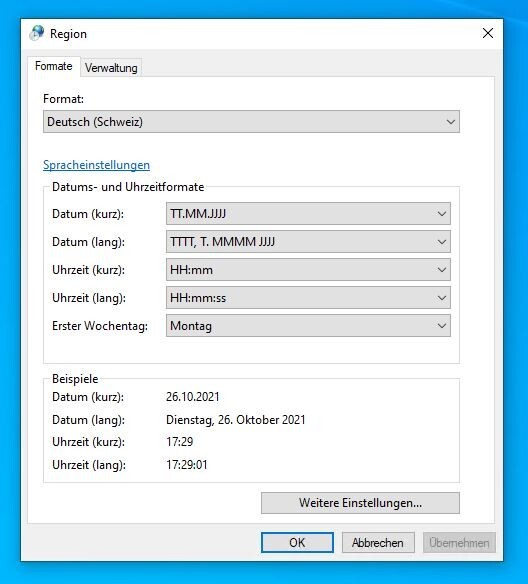
Task: Confirm with the OK button
Action: 297,542
